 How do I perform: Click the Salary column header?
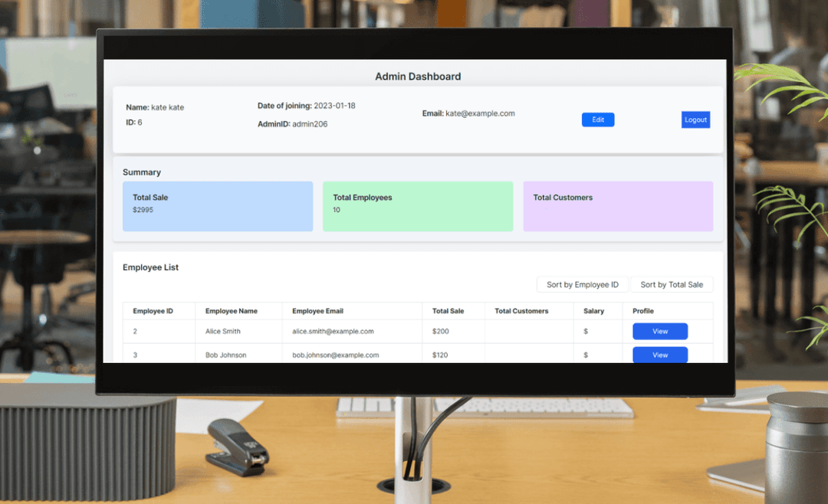[594, 311]
